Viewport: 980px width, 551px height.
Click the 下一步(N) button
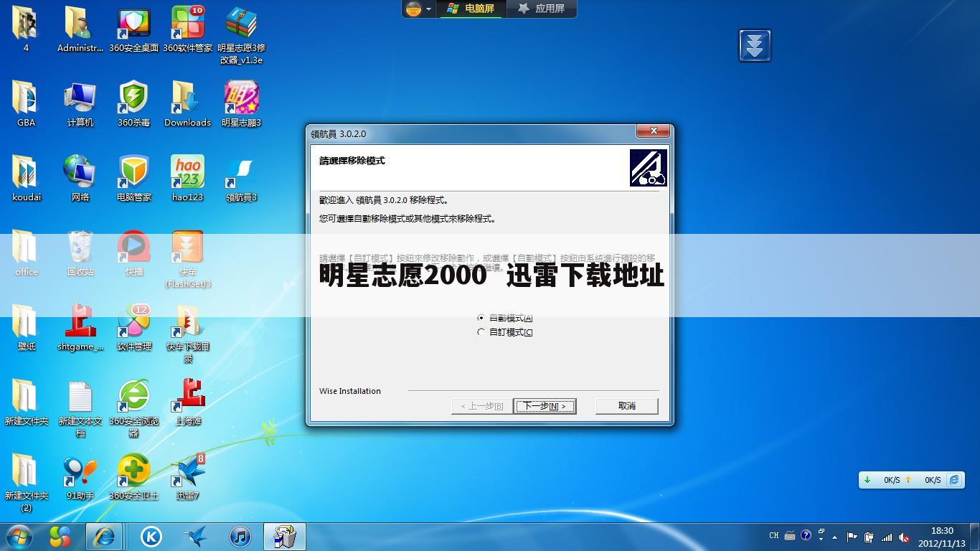tap(545, 406)
